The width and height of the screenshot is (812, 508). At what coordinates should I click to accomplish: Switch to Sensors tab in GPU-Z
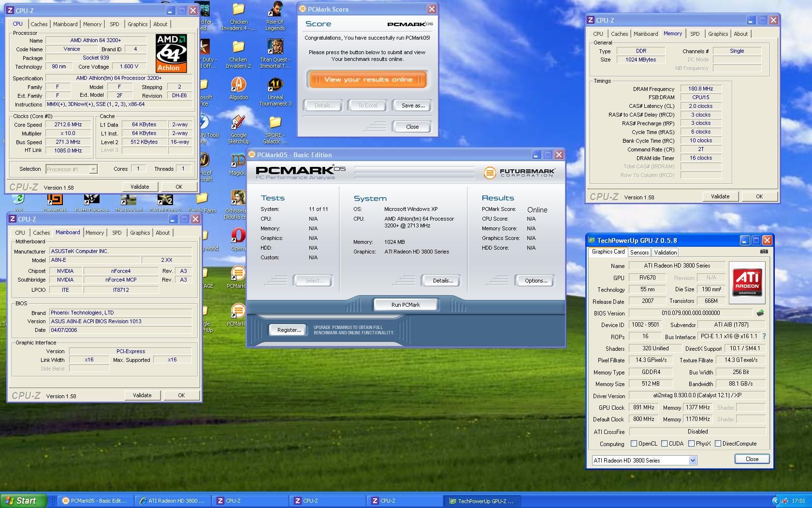click(639, 253)
